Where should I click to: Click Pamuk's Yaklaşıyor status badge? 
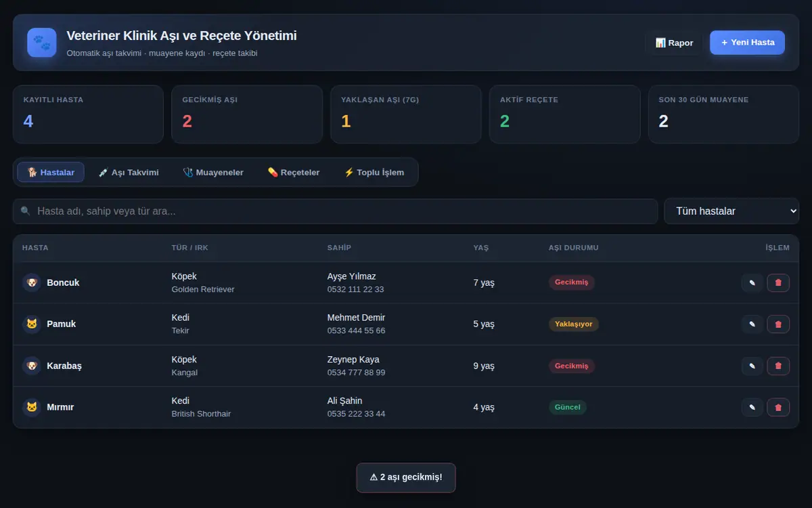click(574, 324)
